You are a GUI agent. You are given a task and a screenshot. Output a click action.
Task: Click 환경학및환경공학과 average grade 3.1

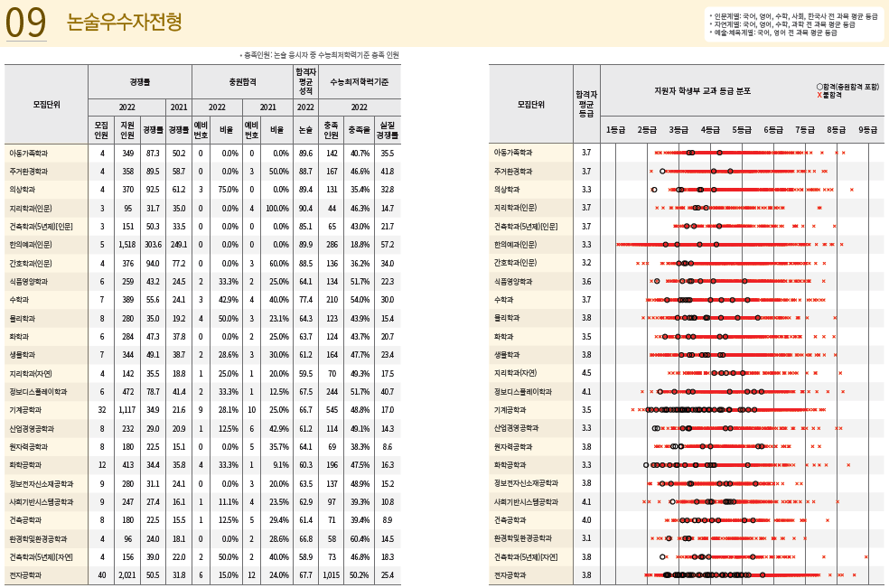pyautogui.click(x=586, y=538)
